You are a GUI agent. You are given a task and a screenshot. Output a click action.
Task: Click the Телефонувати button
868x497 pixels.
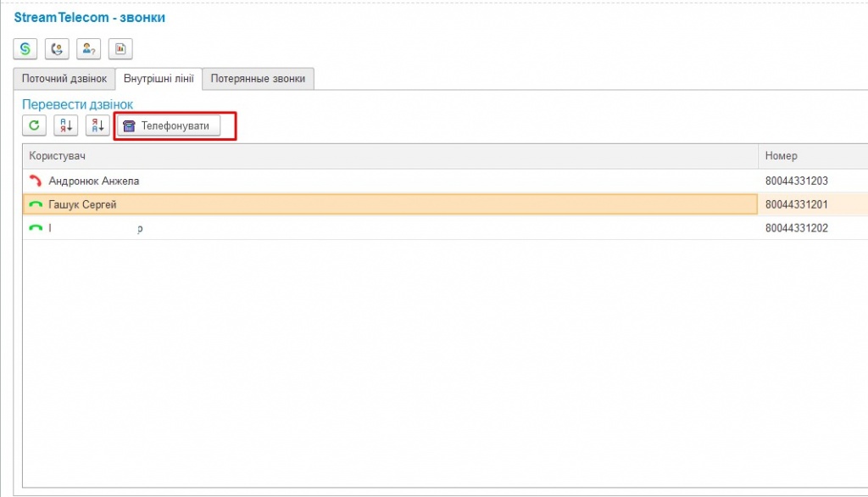(x=169, y=126)
